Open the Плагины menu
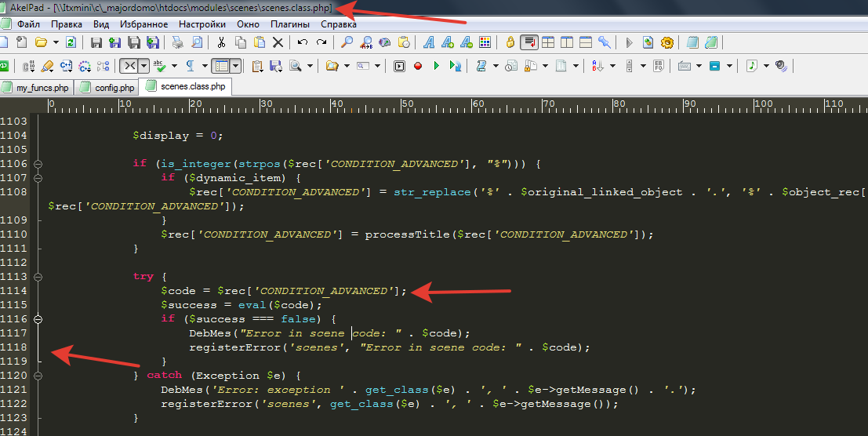Screen dimensions: 868x436 point(290,24)
